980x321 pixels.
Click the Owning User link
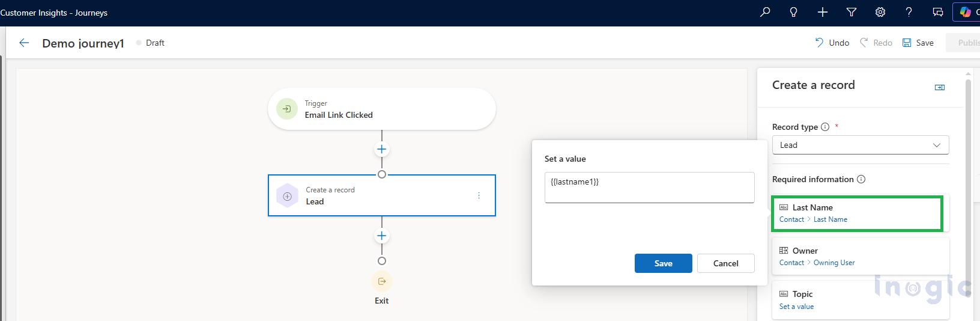(x=834, y=263)
